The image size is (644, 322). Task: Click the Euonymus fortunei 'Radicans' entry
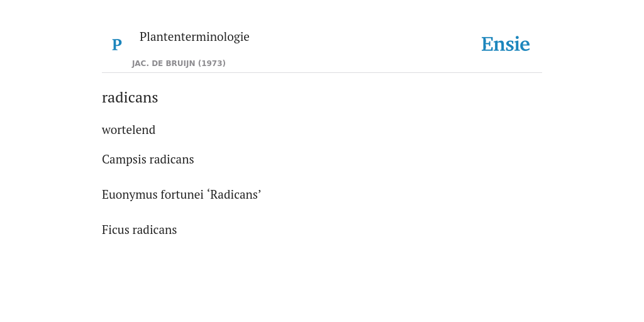coord(182,195)
